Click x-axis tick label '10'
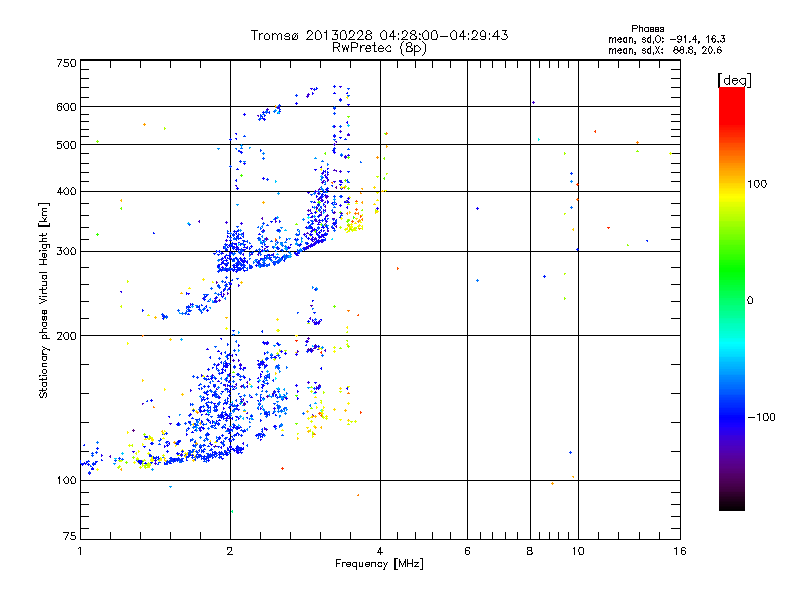Image resolution: width=800 pixels, height=600 pixels. 578,551
